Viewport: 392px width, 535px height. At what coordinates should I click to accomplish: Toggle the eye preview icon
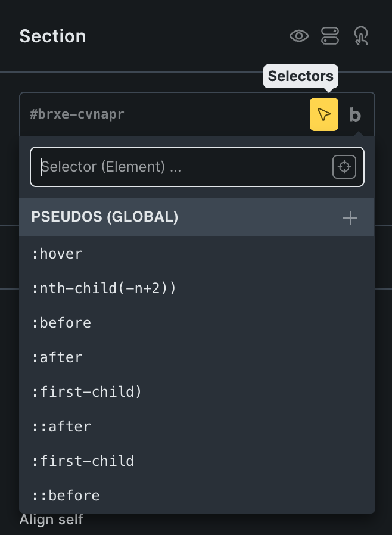(x=299, y=36)
